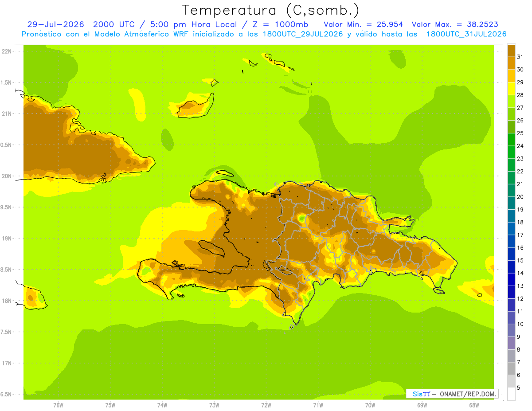Click the "21N" latitude label
The height and width of the screenshot is (411, 532).
pyautogui.click(x=7, y=114)
